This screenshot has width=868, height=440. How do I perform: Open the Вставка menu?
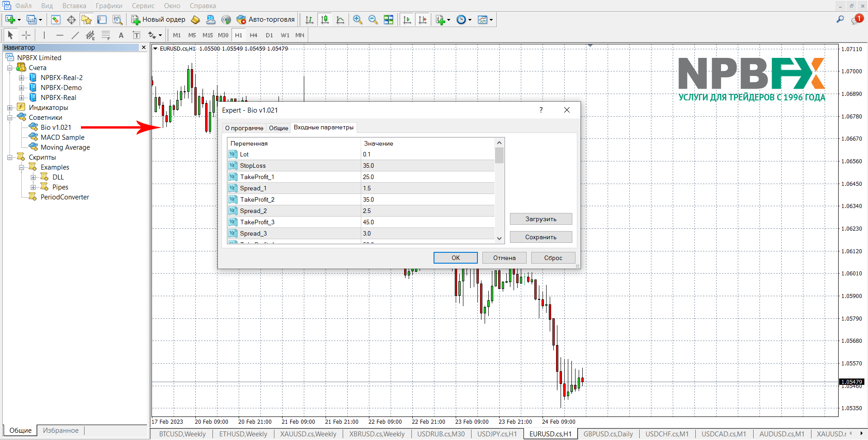[74, 6]
